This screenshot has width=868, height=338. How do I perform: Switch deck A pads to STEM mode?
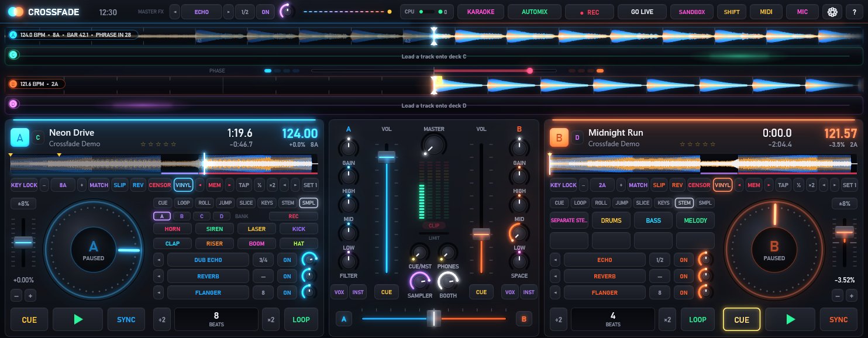tap(288, 203)
